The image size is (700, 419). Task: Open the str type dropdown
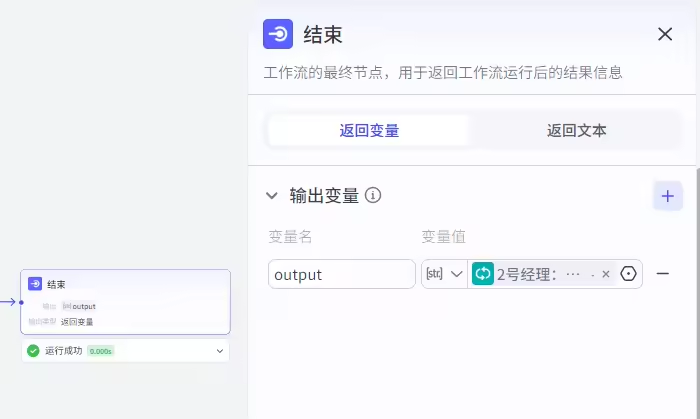point(444,274)
